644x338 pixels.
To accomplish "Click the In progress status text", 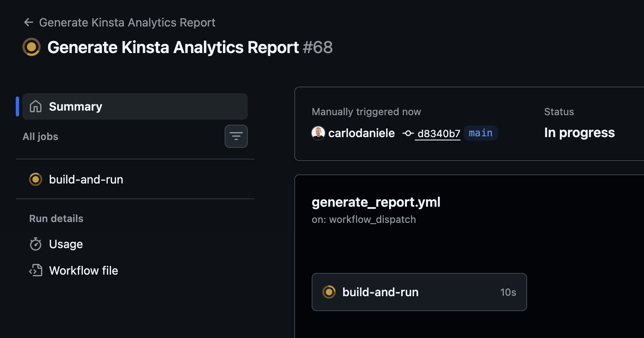I will click(579, 133).
